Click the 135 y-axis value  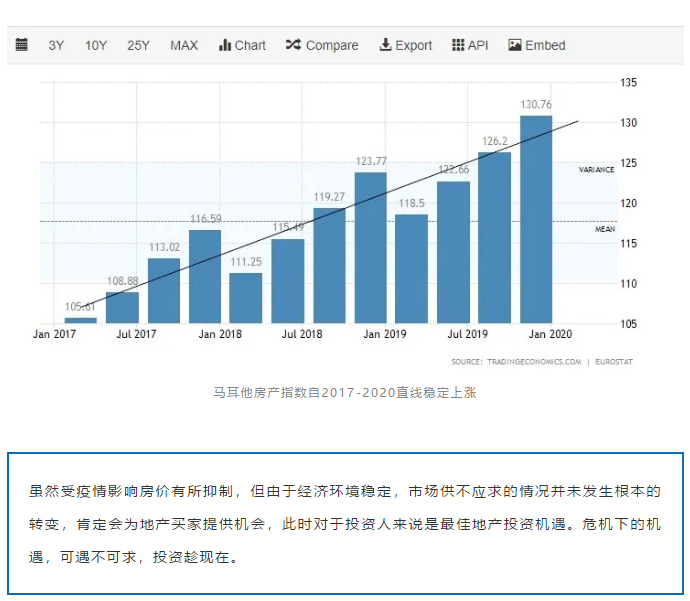(628, 83)
